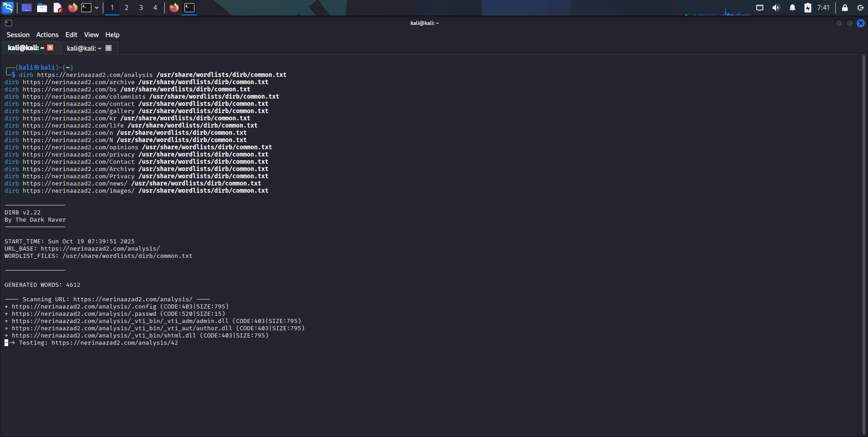Click the analysis/.config result line
This screenshot has height=437, width=868.
(117, 307)
